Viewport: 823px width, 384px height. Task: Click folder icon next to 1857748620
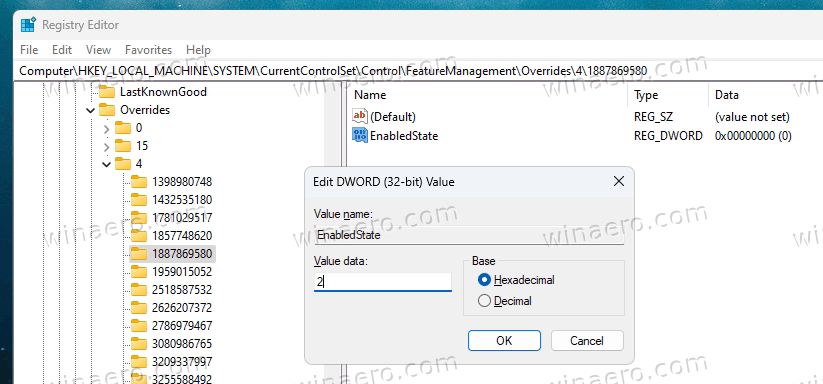[139, 236]
